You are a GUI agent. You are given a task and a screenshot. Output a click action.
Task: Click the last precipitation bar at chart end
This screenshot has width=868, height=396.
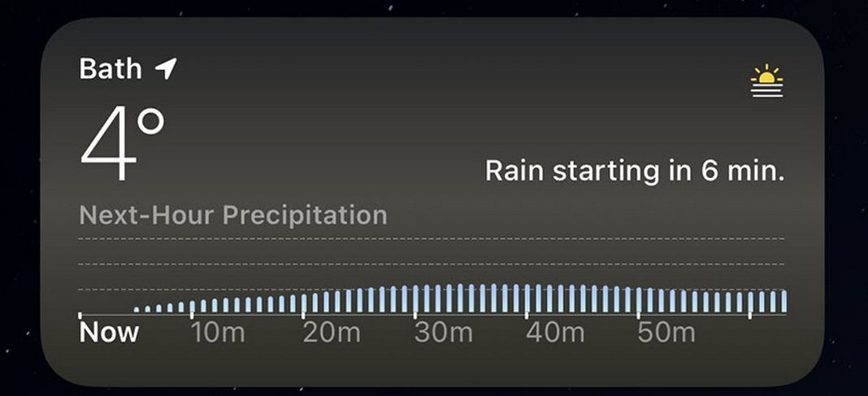point(783,301)
